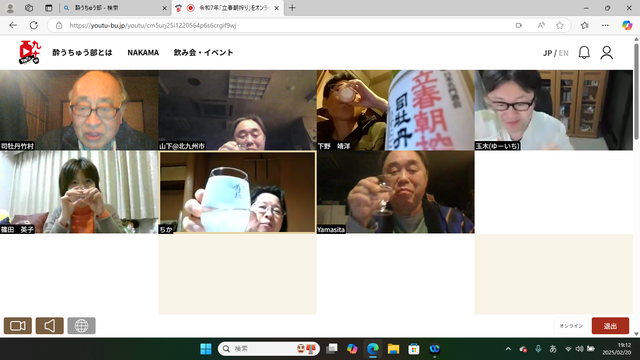The height and width of the screenshot is (360, 640).
Task: Select the 山下@北九州市 video tile
Action: 238,110
